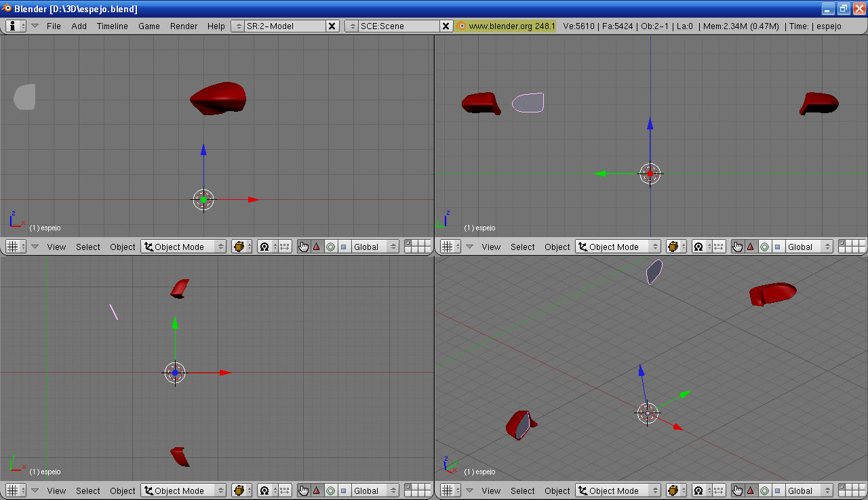Open window type selector in top view header
Image resolution: width=868 pixels, height=500 pixels.
click(16, 491)
